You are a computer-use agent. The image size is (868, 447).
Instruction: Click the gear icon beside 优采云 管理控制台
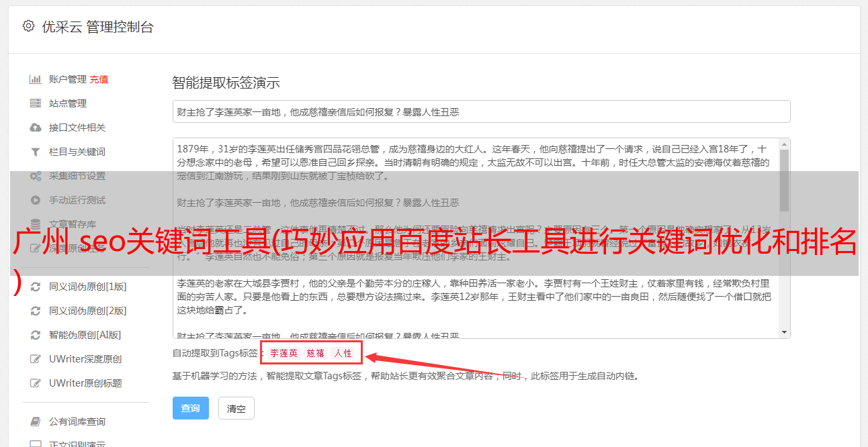coord(28,26)
